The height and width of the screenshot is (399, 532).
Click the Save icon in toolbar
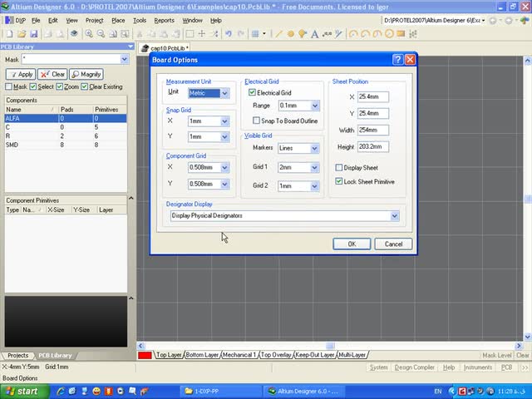pyautogui.click(x=34, y=34)
